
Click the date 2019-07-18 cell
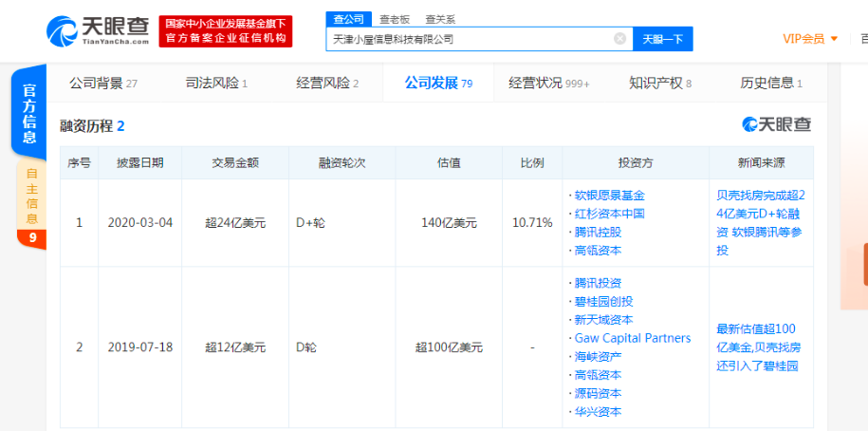tap(140, 347)
